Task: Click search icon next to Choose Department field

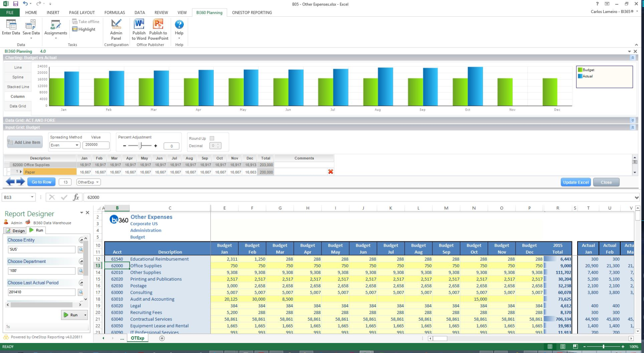Action: pyautogui.click(x=80, y=271)
